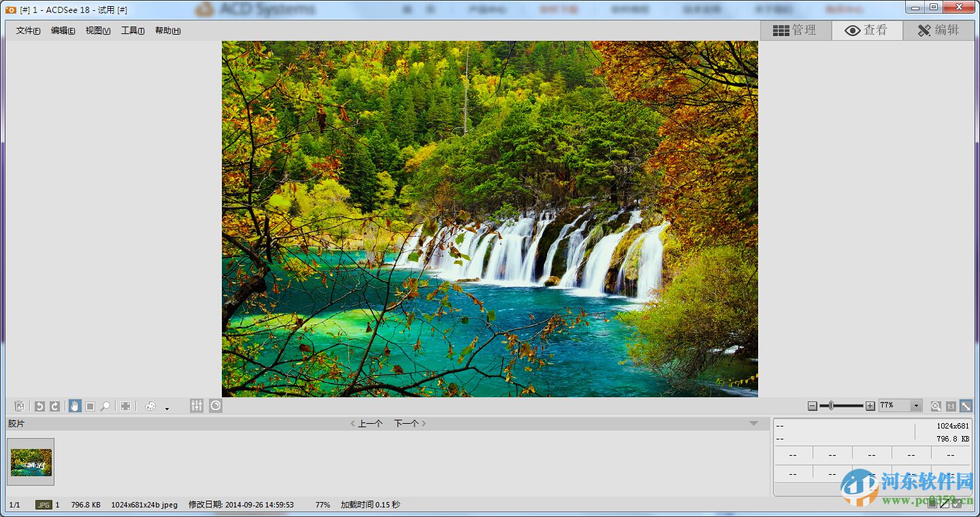Click the add to image basket icon
Screen dimensions: 980x517
[x=20, y=406]
